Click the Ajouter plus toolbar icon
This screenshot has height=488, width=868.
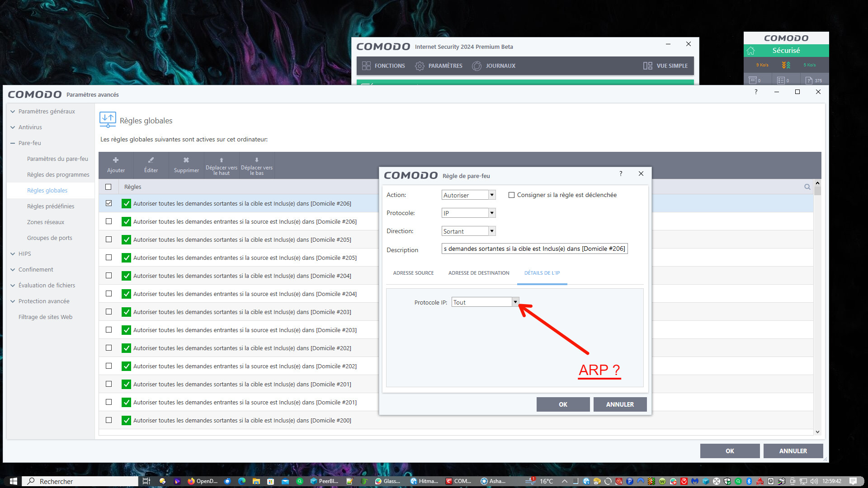(x=116, y=160)
